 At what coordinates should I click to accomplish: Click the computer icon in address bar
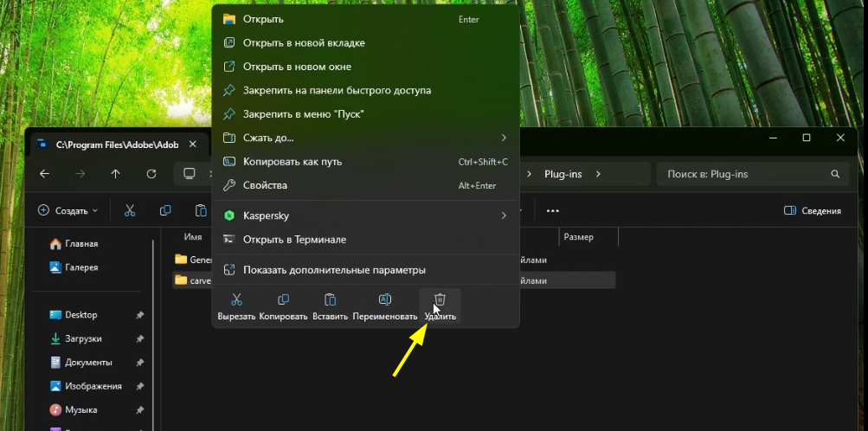click(x=190, y=174)
